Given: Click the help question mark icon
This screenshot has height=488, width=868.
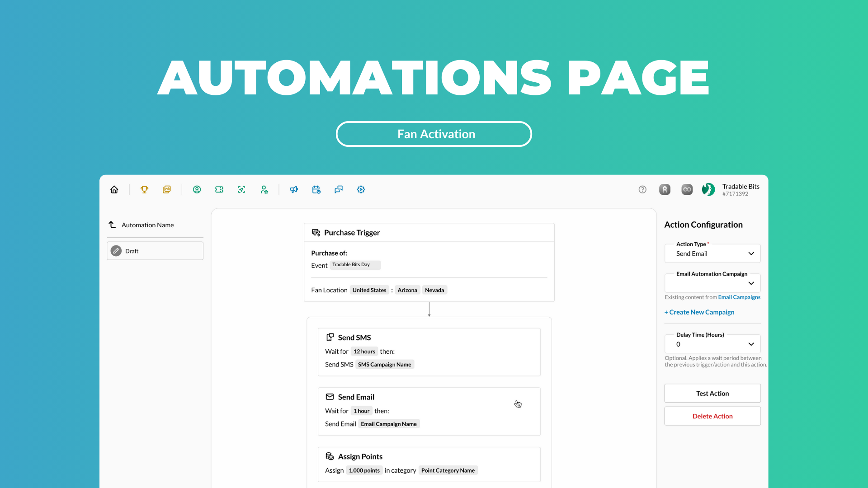Looking at the screenshot, I should tap(642, 190).
